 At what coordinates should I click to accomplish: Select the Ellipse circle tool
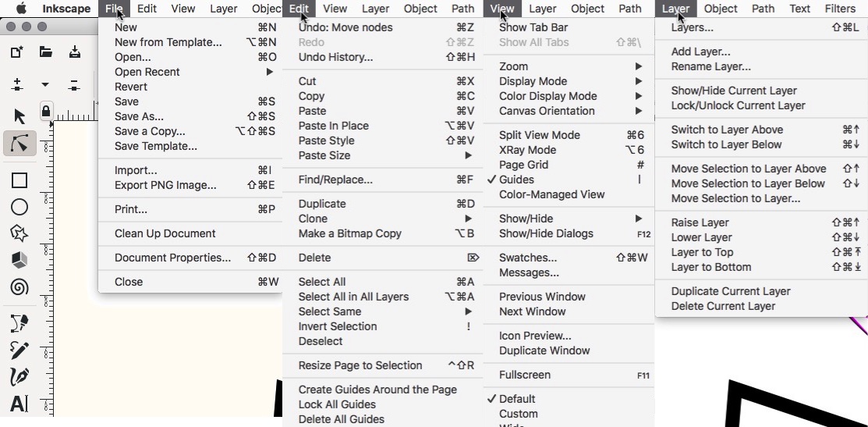tap(19, 207)
